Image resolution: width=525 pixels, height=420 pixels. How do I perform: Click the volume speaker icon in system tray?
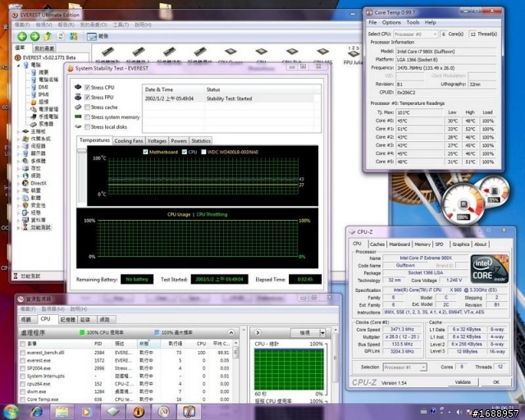pos(459,412)
